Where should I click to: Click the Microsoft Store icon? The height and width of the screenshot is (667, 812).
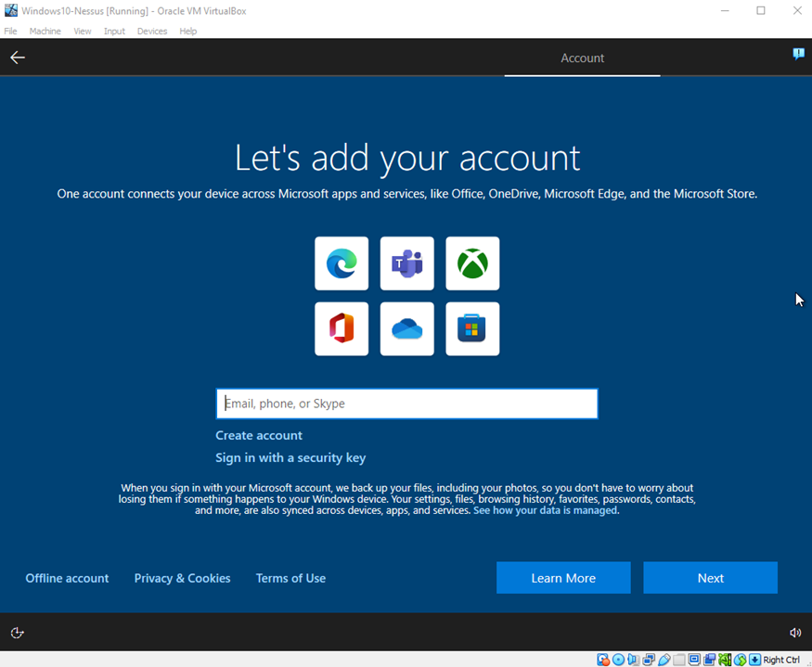472,328
